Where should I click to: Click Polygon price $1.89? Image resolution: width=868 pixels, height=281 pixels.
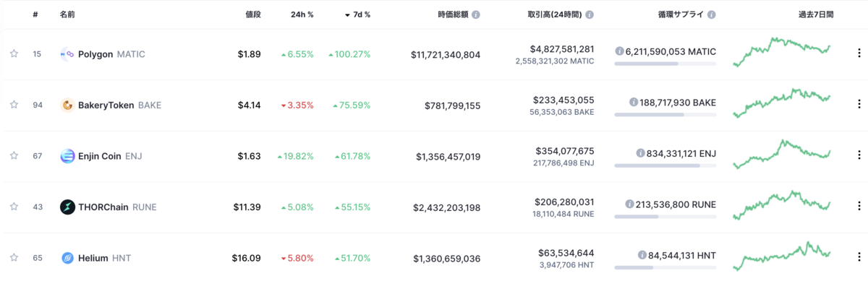[250, 54]
